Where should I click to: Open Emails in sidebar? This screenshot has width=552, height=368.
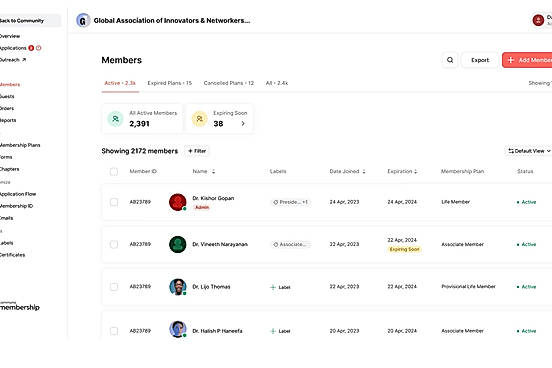click(6, 218)
